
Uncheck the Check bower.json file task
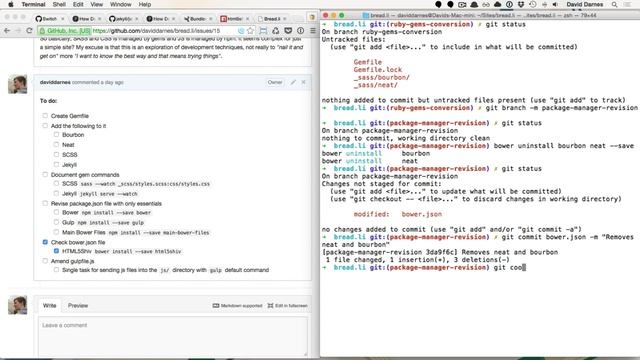click(45, 242)
